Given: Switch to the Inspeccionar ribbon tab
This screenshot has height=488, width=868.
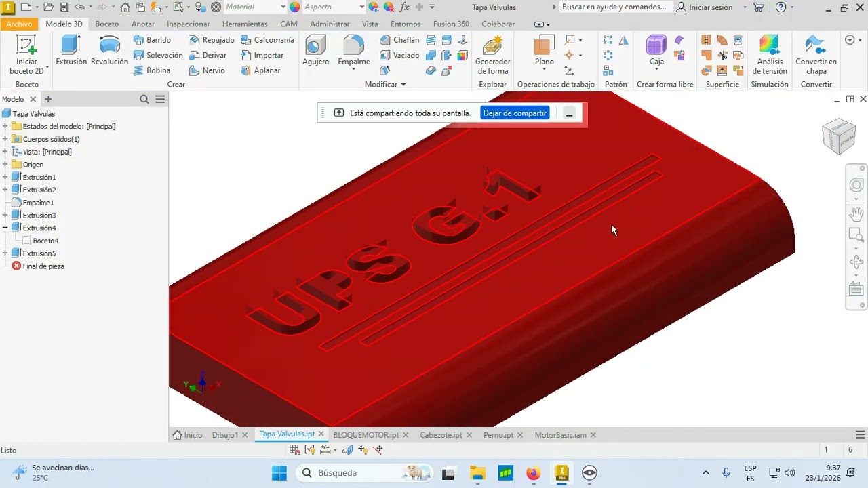Looking at the screenshot, I should click(189, 24).
